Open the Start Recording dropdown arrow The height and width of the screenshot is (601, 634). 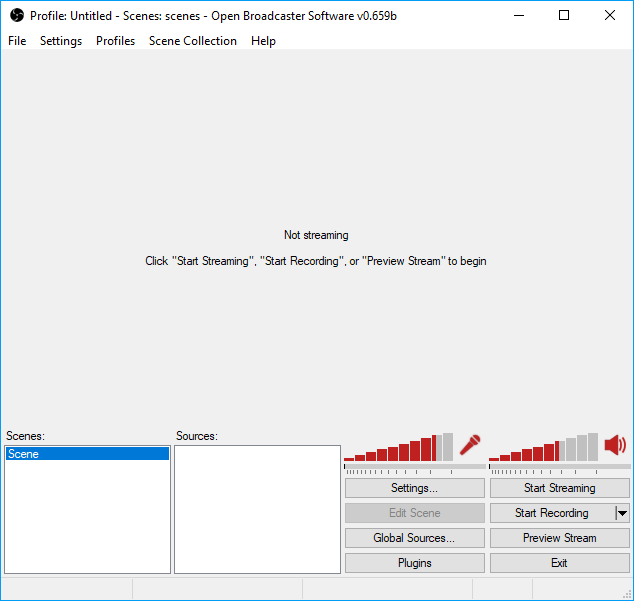[x=622, y=513]
